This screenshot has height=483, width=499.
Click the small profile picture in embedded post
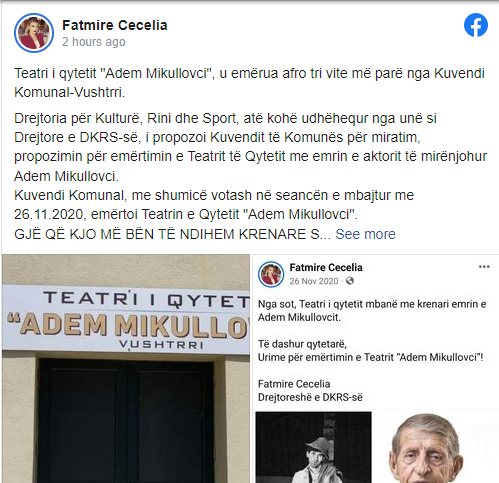[x=271, y=274]
